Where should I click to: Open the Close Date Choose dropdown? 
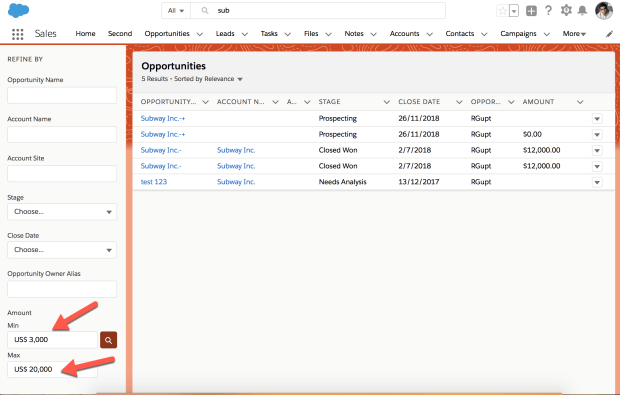[62, 250]
